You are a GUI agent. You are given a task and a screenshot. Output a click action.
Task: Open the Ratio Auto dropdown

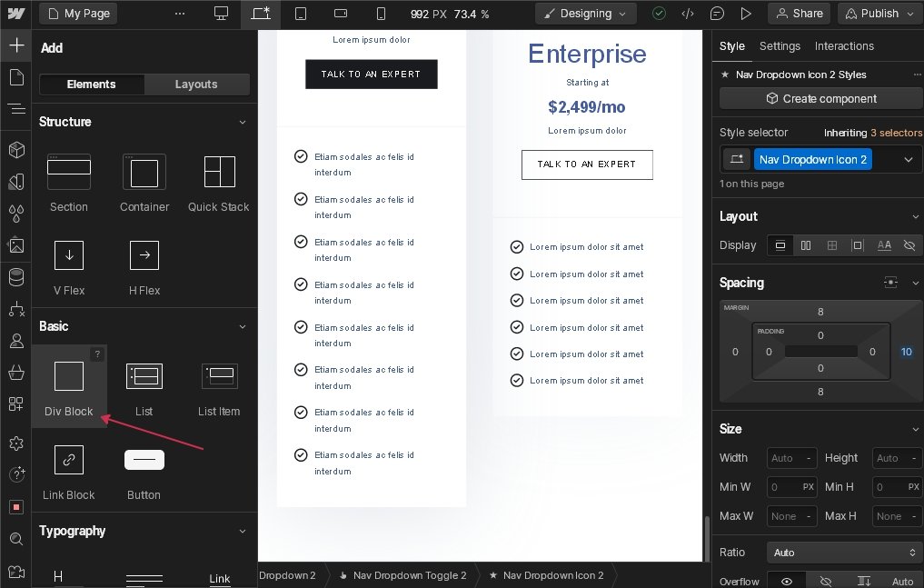844,553
